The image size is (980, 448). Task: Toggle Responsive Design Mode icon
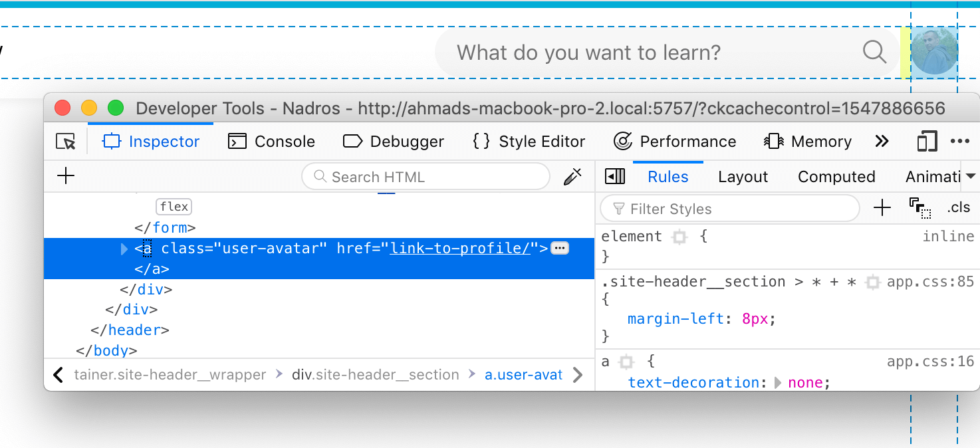926,142
